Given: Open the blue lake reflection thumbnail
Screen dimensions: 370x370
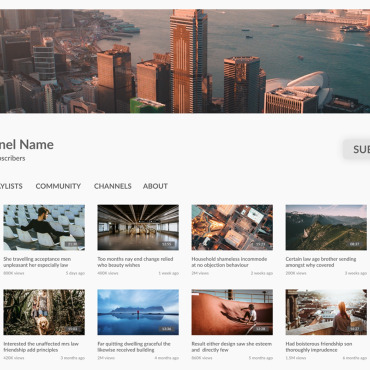Looking at the screenshot, I should [x=138, y=312].
